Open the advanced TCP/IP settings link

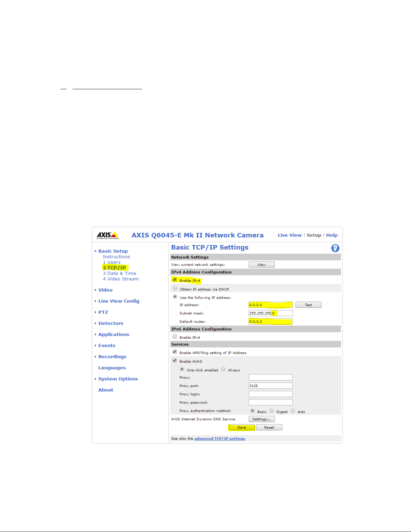(219, 439)
